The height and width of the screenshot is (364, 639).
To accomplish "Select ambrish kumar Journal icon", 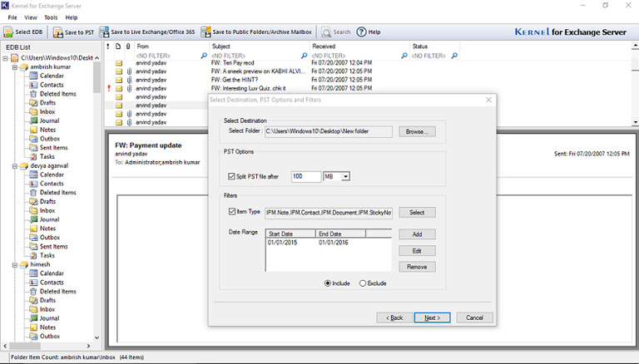I will pos(33,121).
